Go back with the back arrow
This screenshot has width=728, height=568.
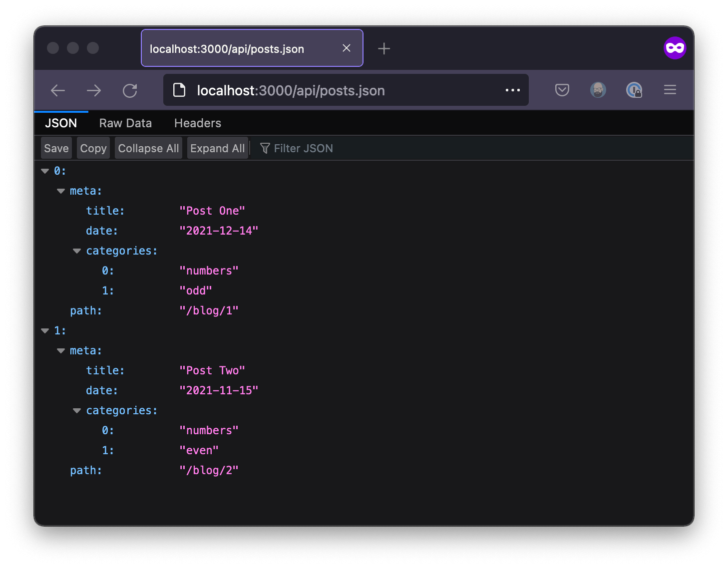pyautogui.click(x=58, y=90)
